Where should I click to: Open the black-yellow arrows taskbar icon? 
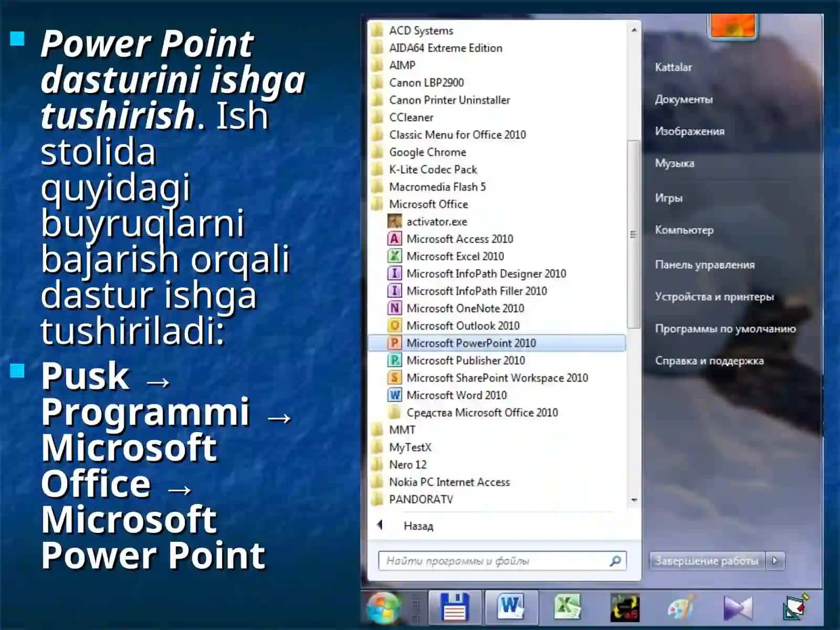point(625,608)
